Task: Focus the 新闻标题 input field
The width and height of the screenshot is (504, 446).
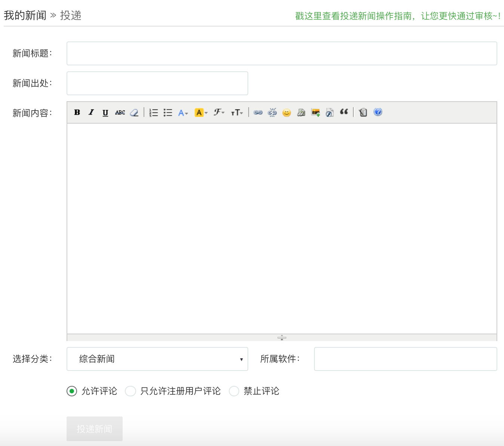Action: (282, 53)
